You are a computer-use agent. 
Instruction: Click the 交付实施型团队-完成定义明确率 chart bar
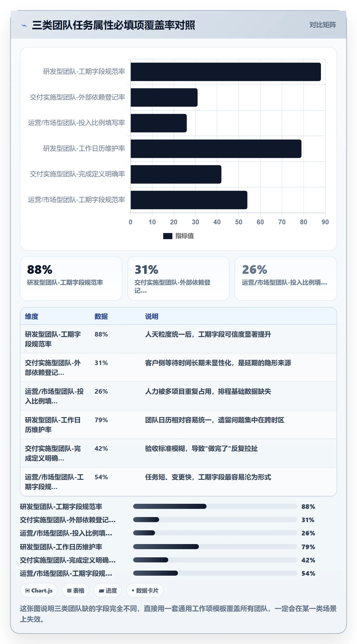tap(176, 174)
